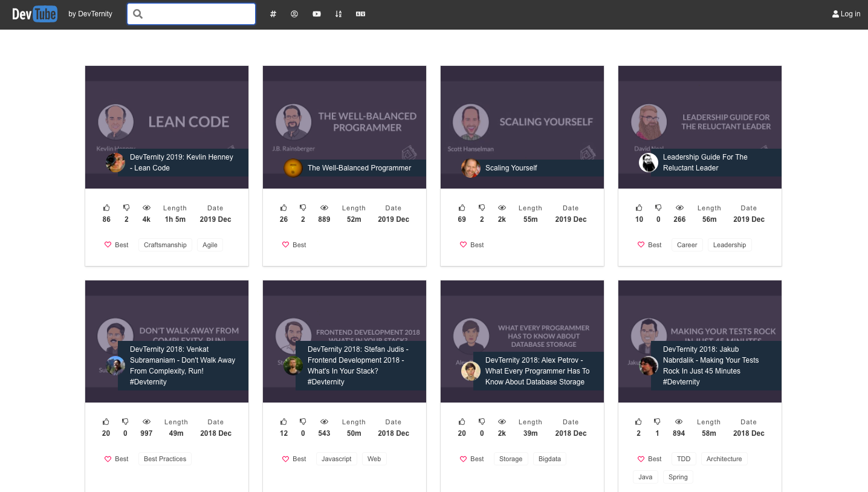The width and height of the screenshot is (868, 492).
Task: Dislike the Venkat Subramaniam video
Action: pos(125,422)
